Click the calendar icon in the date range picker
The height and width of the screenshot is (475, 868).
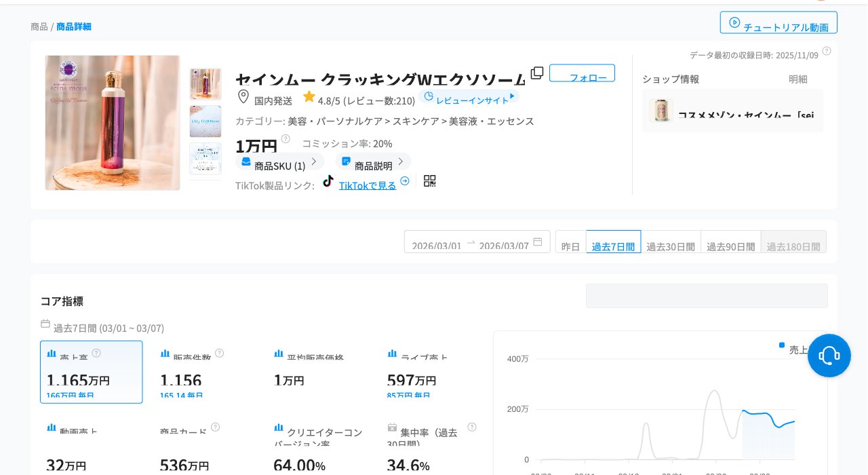click(538, 242)
